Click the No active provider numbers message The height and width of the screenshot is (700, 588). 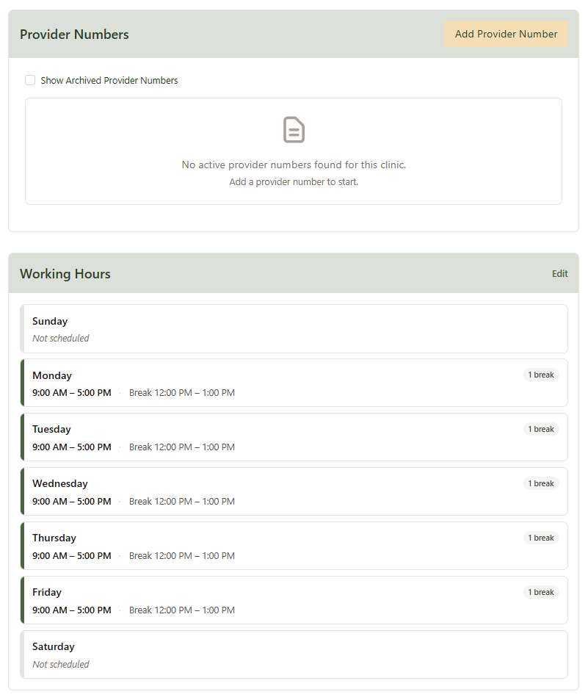(x=294, y=165)
